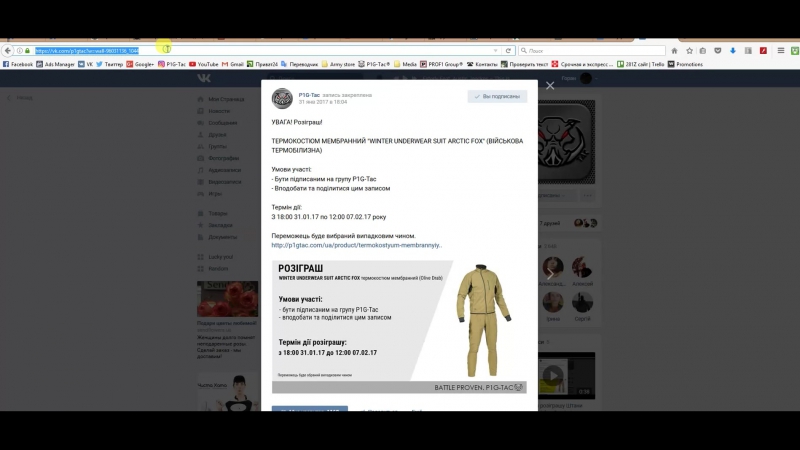Screen dimensions: 800x450
Task: Toggle the Вы подписаны subscription button
Action: (x=497, y=96)
